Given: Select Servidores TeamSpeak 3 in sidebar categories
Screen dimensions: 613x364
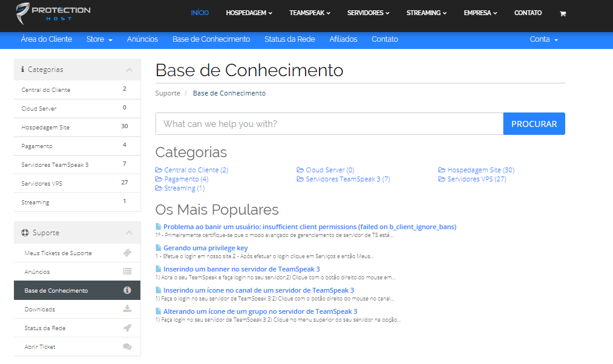Looking at the screenshot, I should (x=77, y=165).
